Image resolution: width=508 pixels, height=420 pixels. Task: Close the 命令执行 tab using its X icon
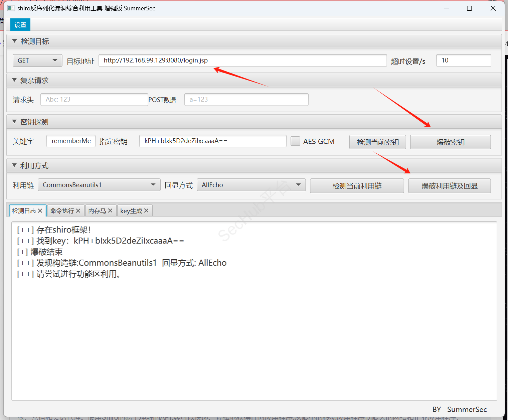pos(78,211)
